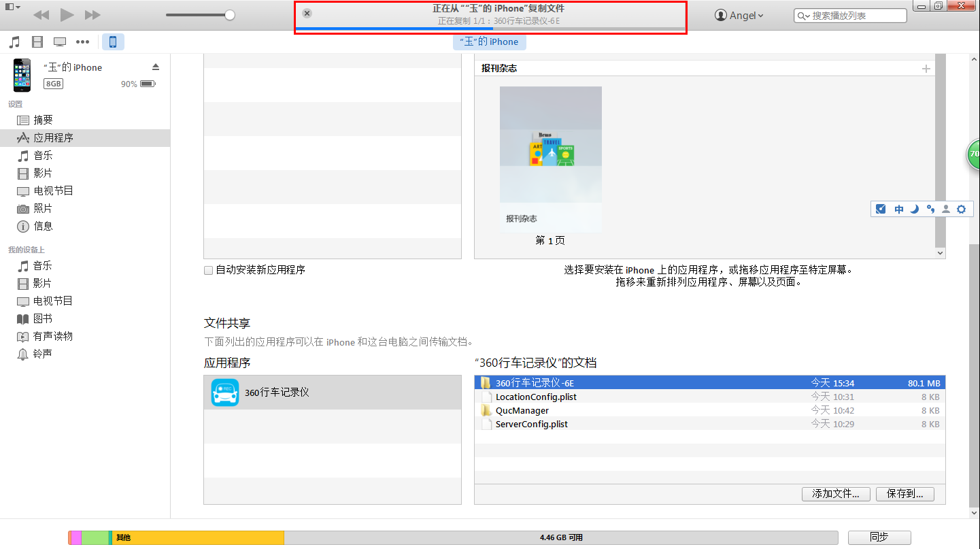Open the top-left window menu dropdown

pos(12,7)
